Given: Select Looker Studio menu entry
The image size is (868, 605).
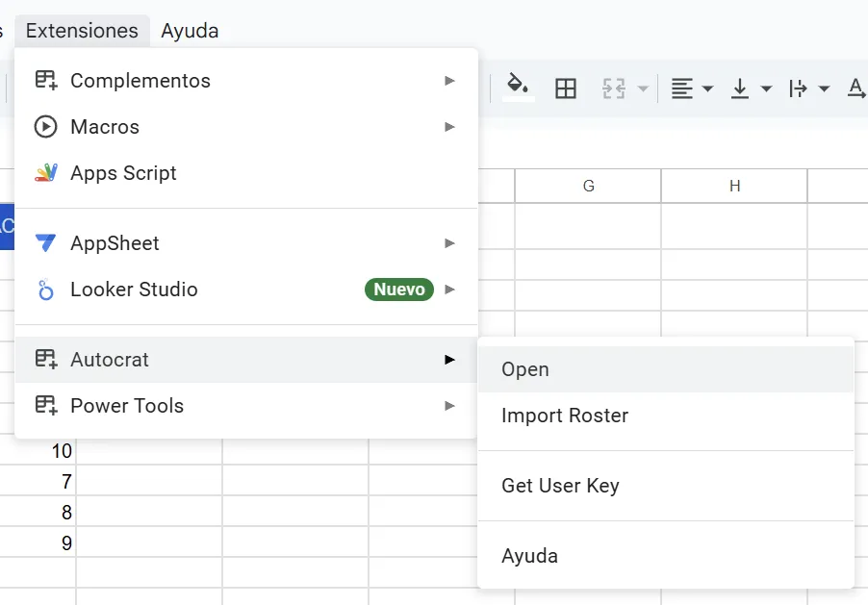Looking at the screenshot, I should [x=246, y=290].
